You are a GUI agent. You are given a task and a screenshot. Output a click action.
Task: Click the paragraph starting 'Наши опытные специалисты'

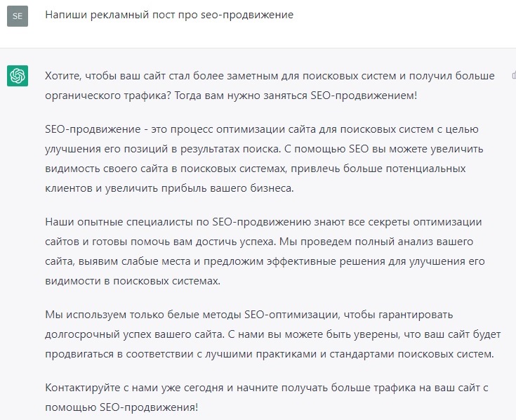tap(265, 251)
